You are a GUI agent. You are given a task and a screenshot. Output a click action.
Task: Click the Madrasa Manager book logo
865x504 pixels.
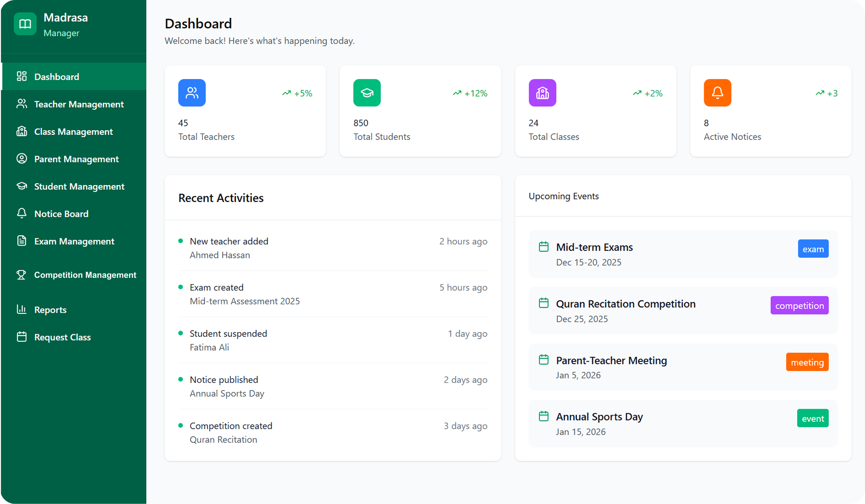point(24,24)
